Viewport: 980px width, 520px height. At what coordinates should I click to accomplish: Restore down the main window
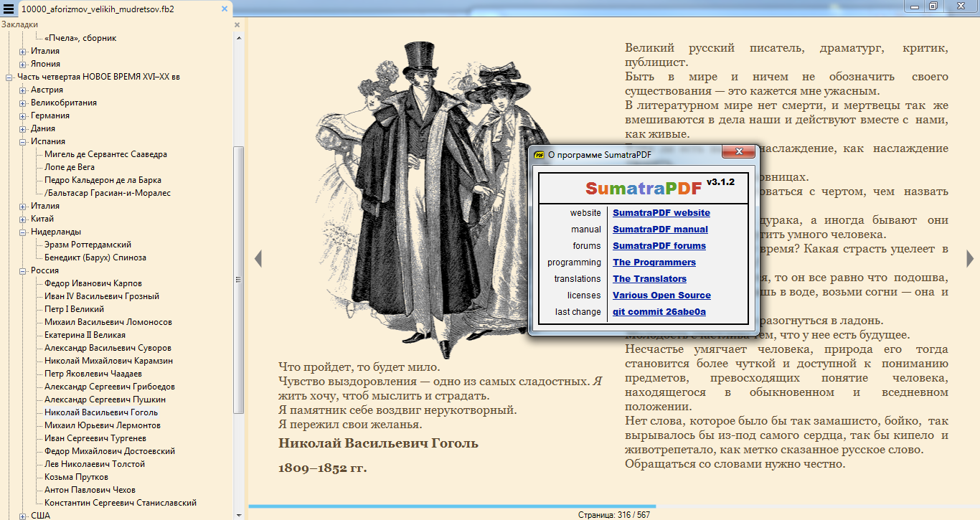point(933,6)
